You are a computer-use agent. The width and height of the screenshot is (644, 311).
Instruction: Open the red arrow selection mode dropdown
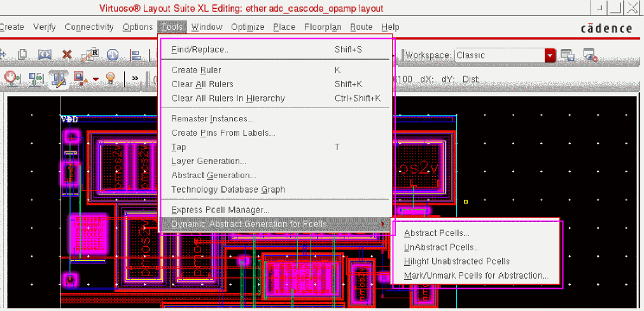pyautogui.click(x=95, y=79)
